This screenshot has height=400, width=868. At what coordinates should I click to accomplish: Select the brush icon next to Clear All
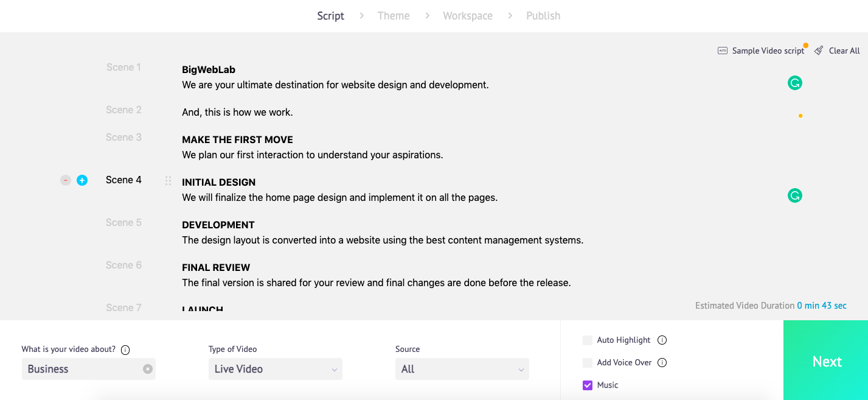(x=818, y=51)
